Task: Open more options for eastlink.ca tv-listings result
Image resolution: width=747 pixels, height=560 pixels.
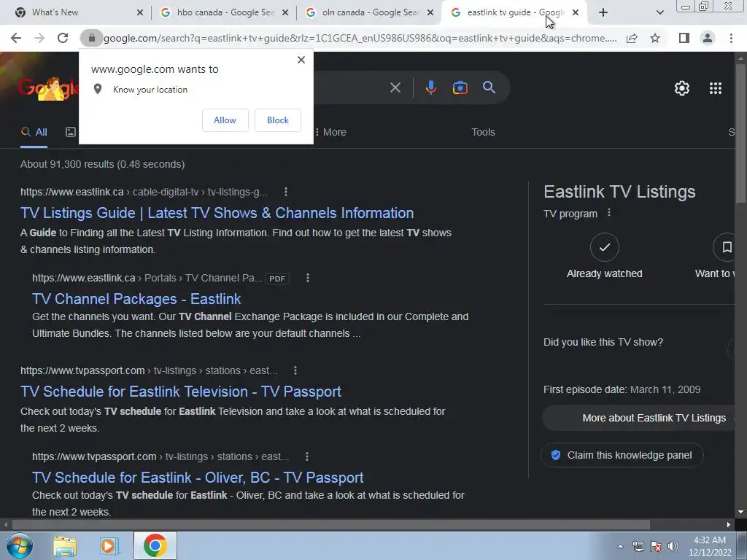Action: (286, 192)
